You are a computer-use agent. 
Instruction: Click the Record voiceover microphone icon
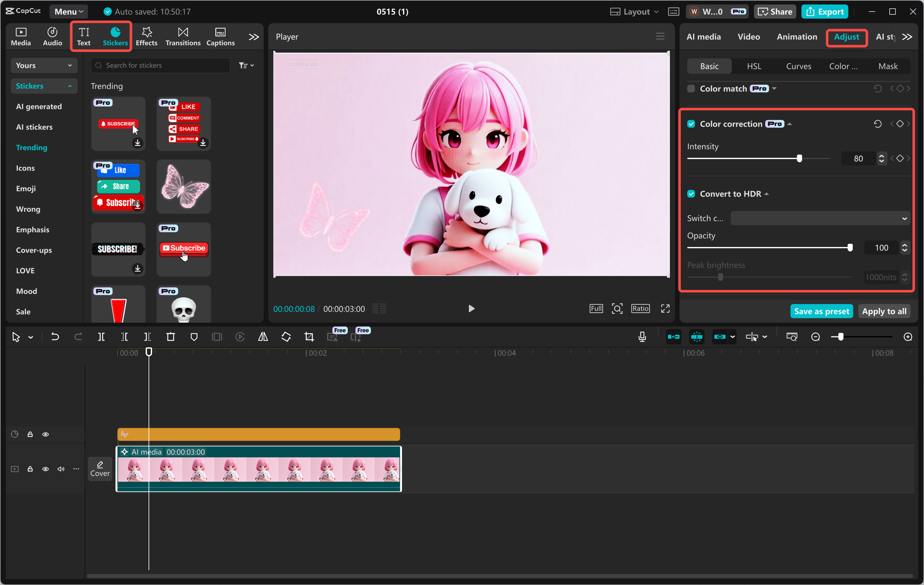click(x=642, y=337)
